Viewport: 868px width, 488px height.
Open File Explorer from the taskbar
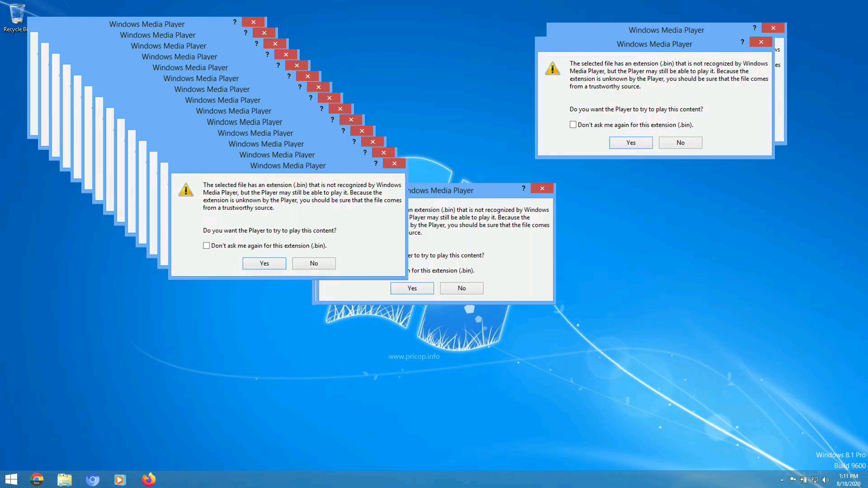pos(65,479)
